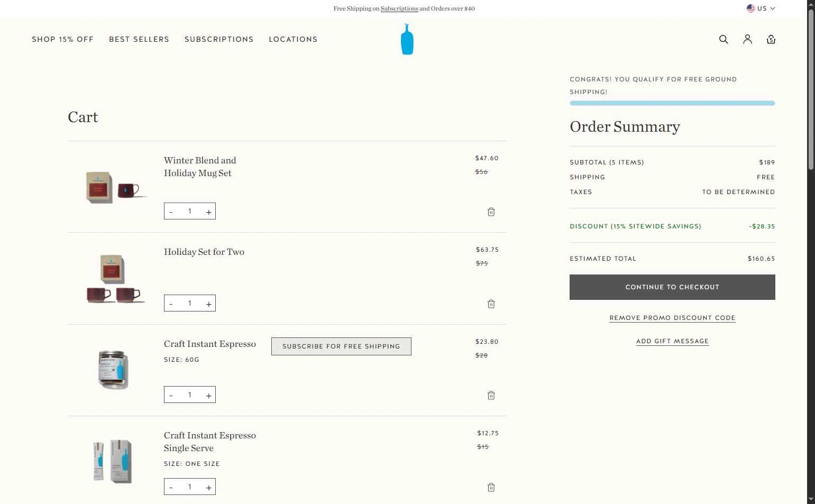Open the shopping bag icon
The image size is (815, 504).
[771, 39]
